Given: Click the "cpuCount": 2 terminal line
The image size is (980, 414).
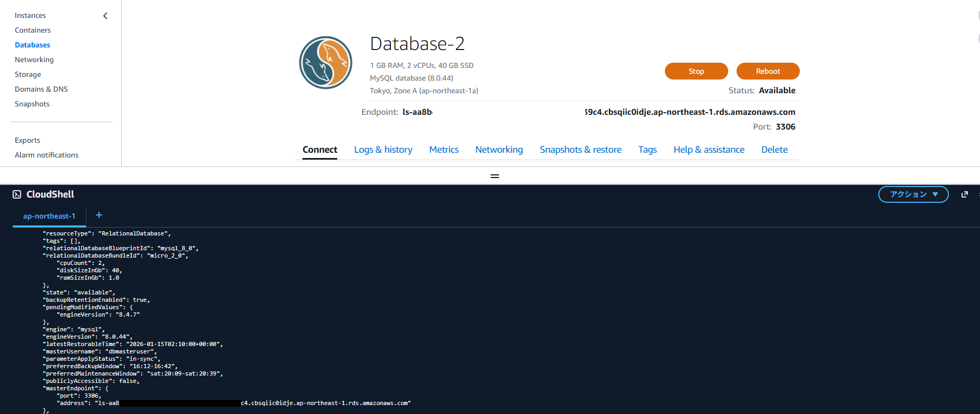Looking at the screenshot, I should (x=81, y=263).
